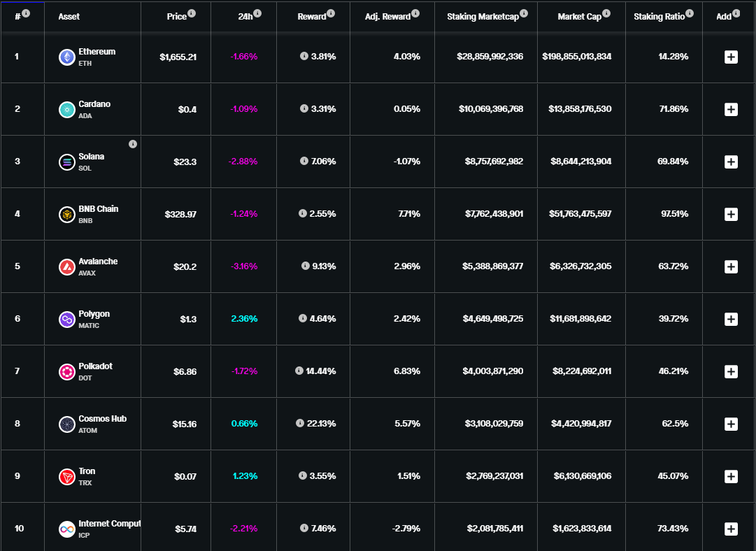Click the Tron TRX logo icon
The height and width of the screenshot is (551, 756).
[x=67, y=477]
